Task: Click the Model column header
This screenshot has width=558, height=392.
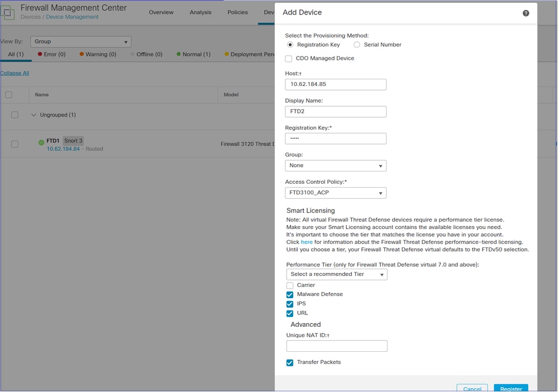Action: tap(231, 94)
